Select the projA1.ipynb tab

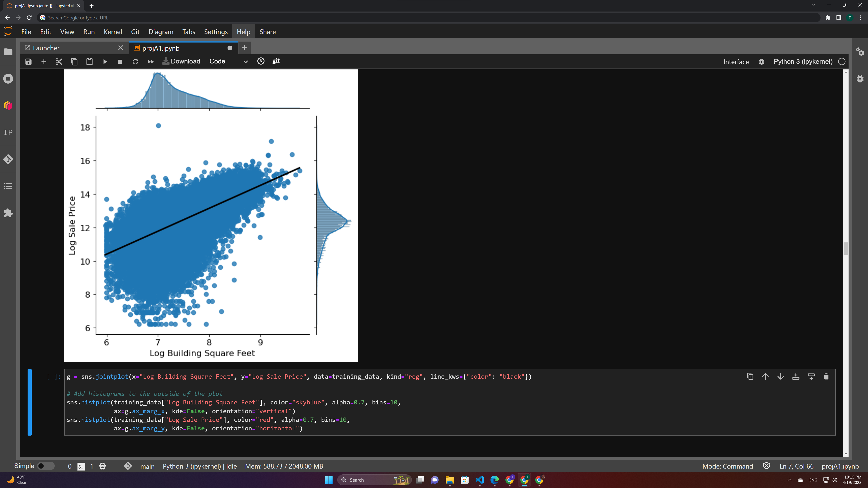coord(184,48)
